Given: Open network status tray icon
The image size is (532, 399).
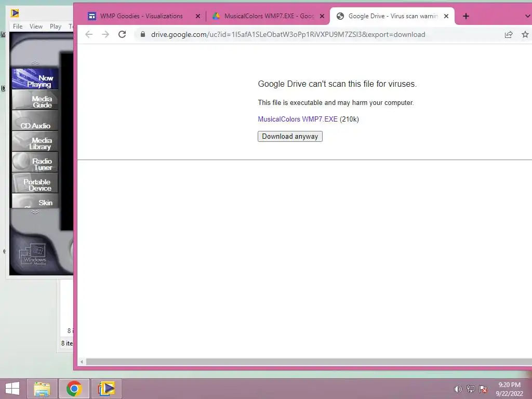Looking at the screenshot, I should tap(471, 389).
